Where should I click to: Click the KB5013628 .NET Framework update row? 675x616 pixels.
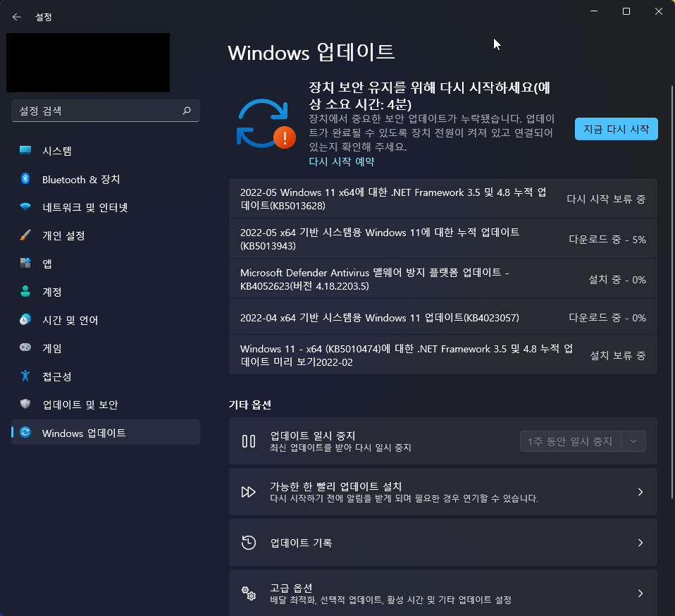pos(443,199)
